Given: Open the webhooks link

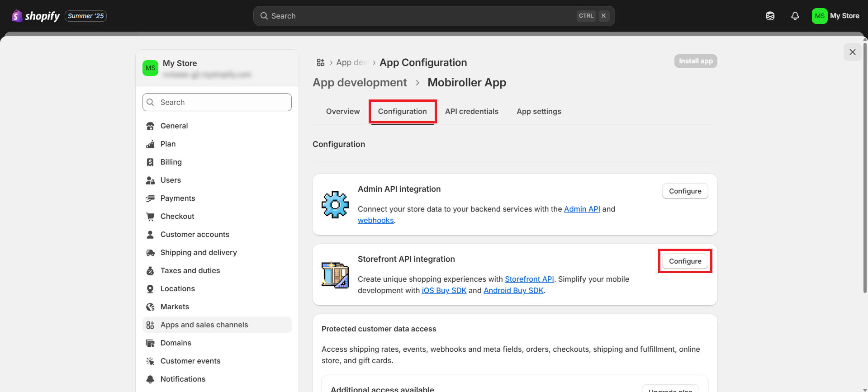Looking at the screenshot, I should click(x=375, y=220).
